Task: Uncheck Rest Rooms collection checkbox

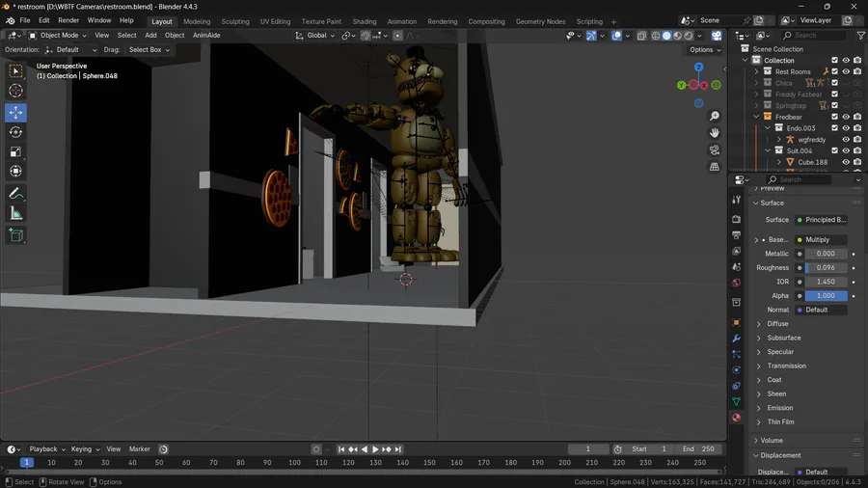Action: (x=835, y=71)
